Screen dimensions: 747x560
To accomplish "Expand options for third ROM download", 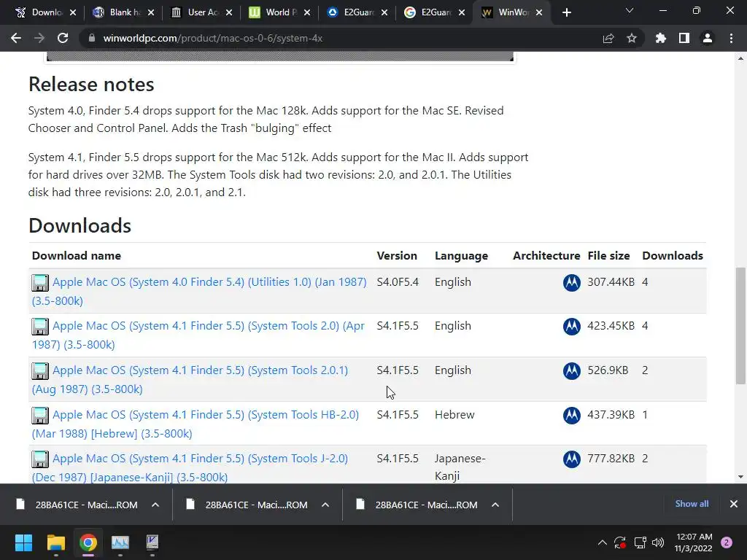I will pos(495,505).
